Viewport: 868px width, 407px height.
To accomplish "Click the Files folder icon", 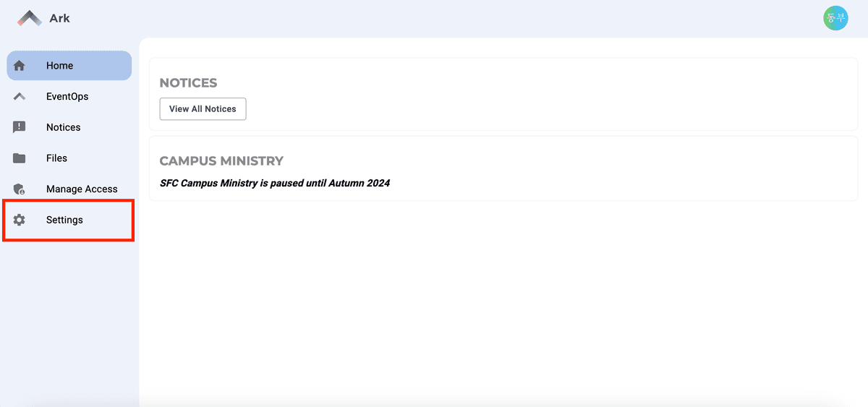I will pyautogui.click(x=20, y=158).
